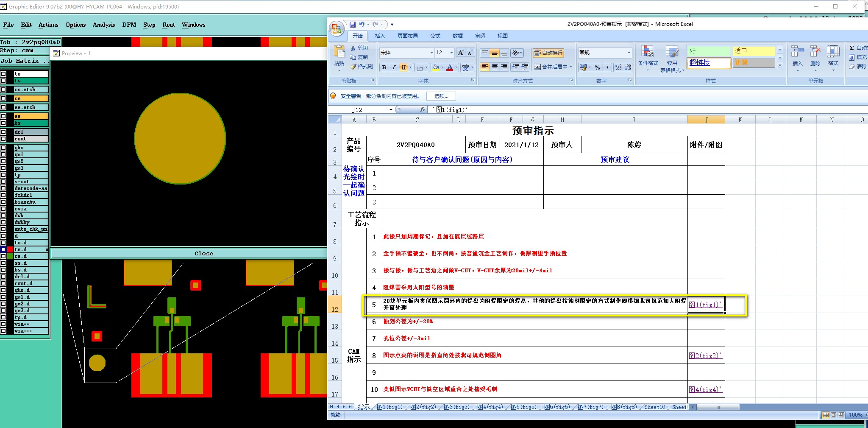Follow the 图2(fig2) hyperlink in row 8

(705, 355)
